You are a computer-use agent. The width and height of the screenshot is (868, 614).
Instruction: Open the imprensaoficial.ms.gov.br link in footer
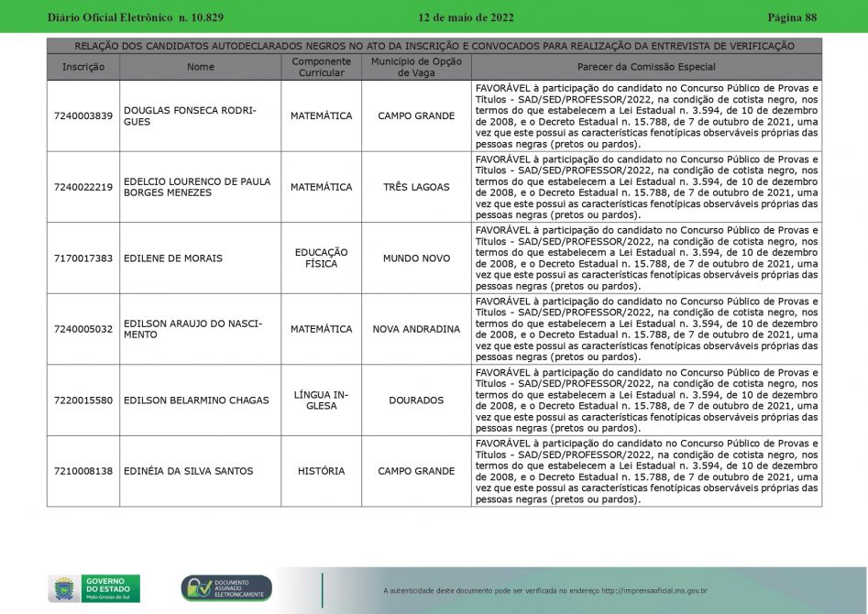pos(654,590)
